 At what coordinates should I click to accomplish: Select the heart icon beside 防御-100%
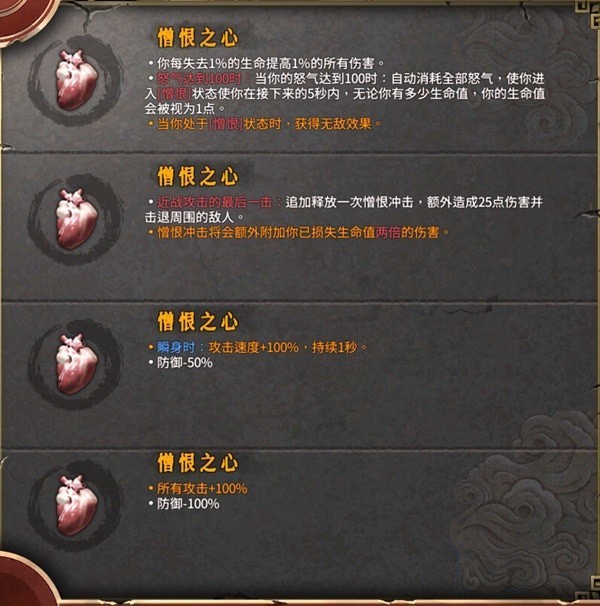76,506
